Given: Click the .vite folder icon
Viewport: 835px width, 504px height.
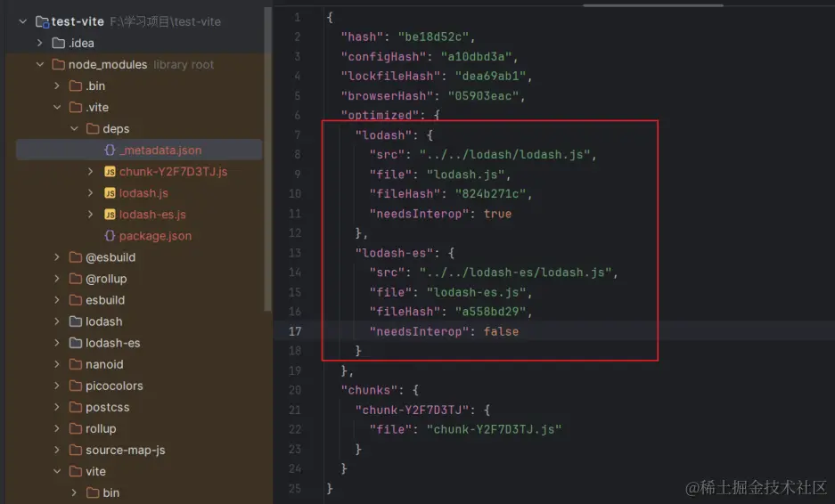Looking at the screenshot, I should point(76,107).
